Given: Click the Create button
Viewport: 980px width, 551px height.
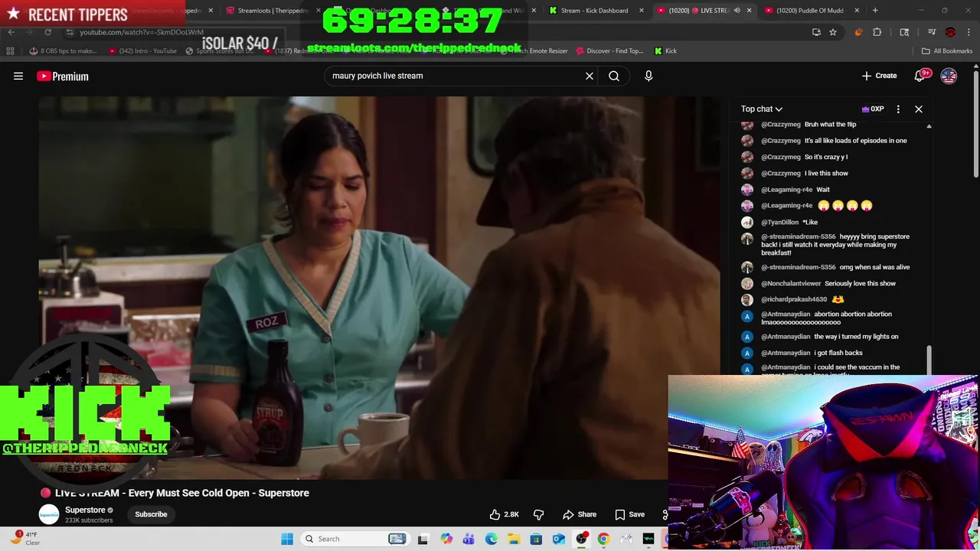Looking at the screenshot, I should 879,76.
